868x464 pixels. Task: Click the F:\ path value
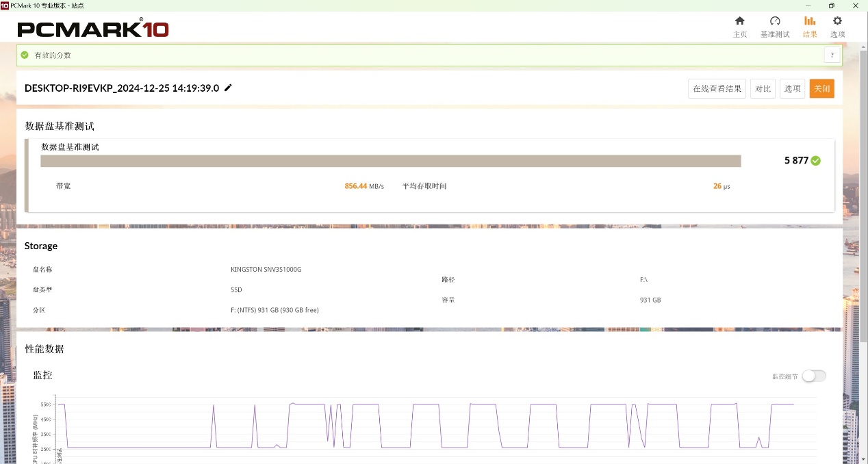(x=643, y=280)
